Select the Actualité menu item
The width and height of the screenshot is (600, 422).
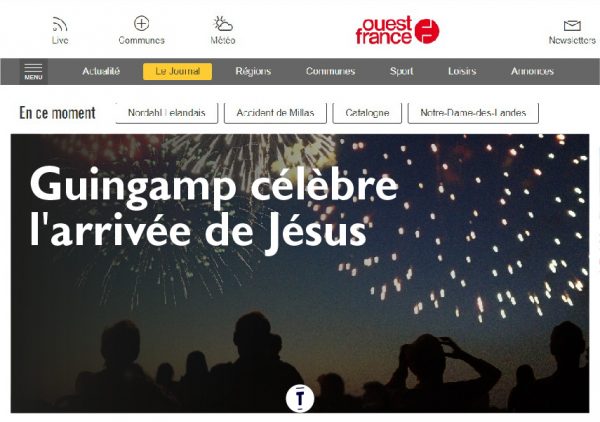[101, 71]
